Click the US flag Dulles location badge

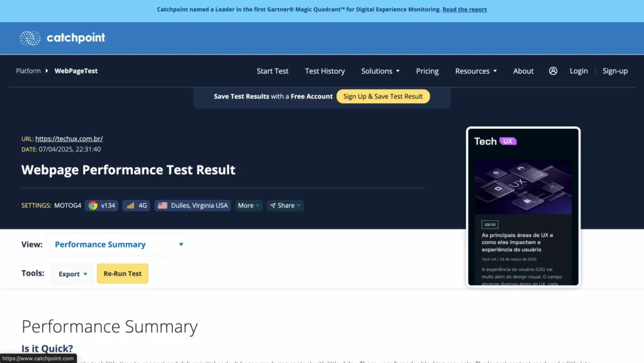192,205
